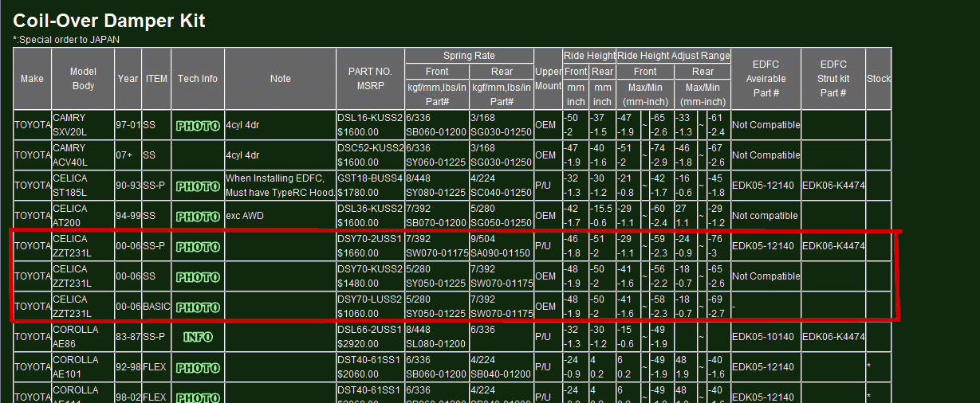Select part number DSL66-2USS1
The height and width of the screenshot is (403, 980).
click(370, 329)
